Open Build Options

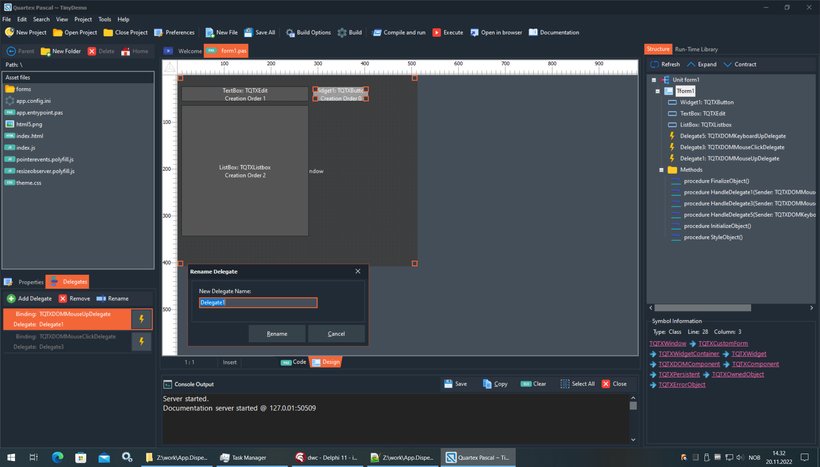308,32
